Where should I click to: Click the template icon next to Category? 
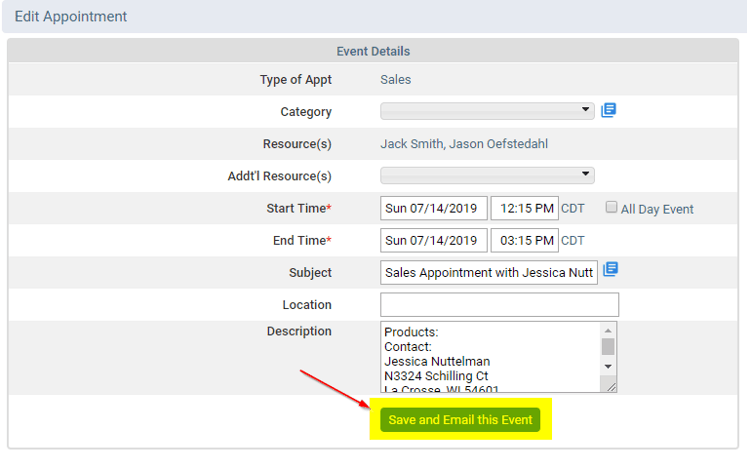pos(608,110)
